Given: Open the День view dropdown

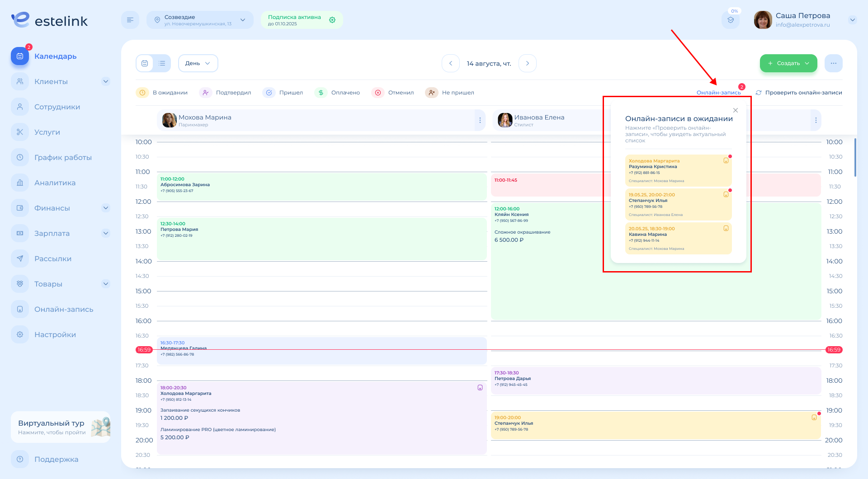Looking at the screenshot, I should pyautogui.click(x=198, y=63).
